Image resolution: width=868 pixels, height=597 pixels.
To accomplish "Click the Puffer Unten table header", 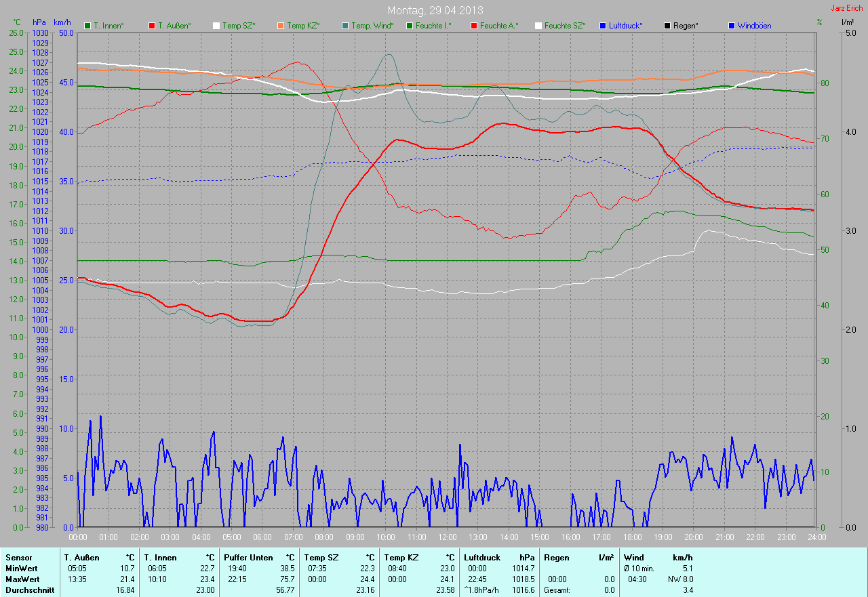I will tap(244, 557).
